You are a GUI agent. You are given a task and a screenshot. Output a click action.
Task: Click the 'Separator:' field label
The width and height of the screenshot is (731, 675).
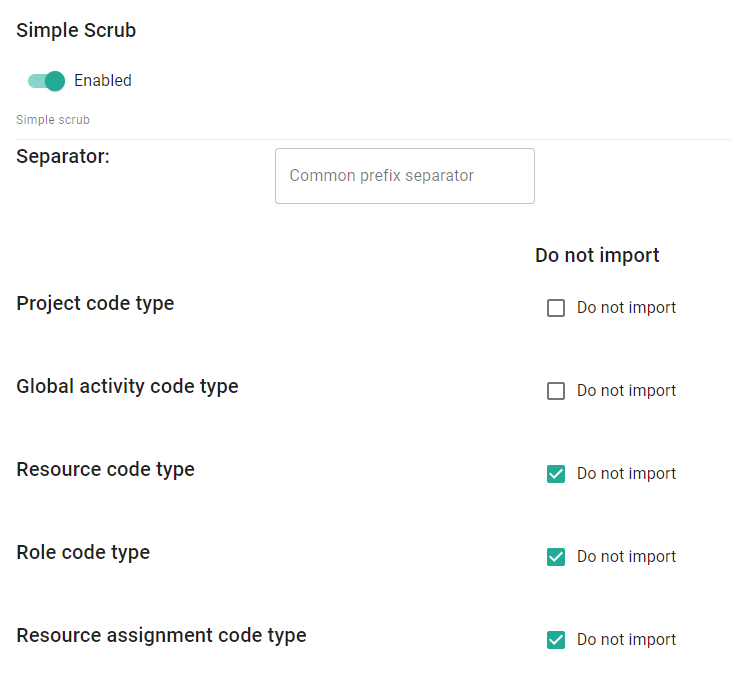pos(63,157)
